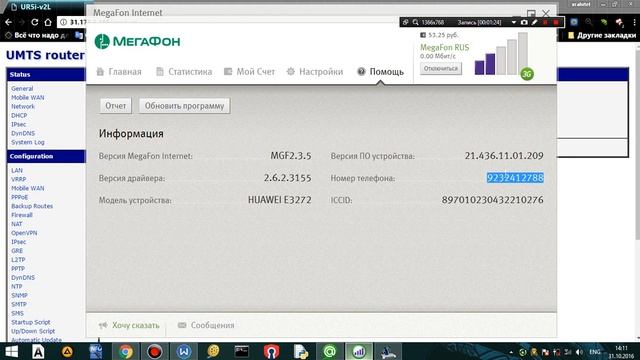
Task: Open the red record button taskbar app
Action: tap(155, 352)
